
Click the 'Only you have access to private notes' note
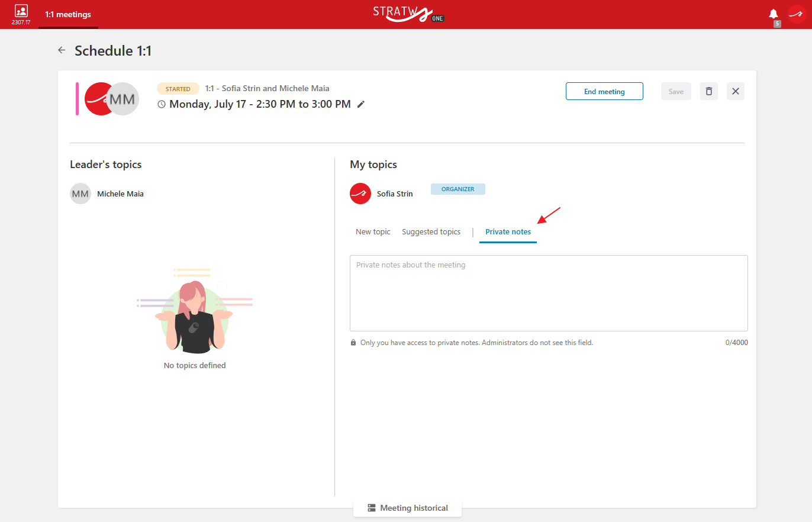pyautogui.click(x=476, y=343)
